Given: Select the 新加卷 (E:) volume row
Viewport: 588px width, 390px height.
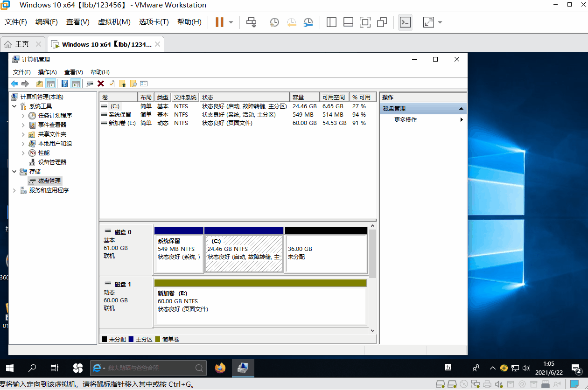Looking at the screenshot, I should coord(238,123).
